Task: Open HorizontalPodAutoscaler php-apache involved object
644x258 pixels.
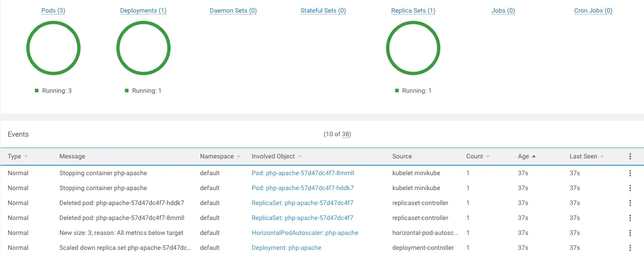Action: (x=305, y=233)
